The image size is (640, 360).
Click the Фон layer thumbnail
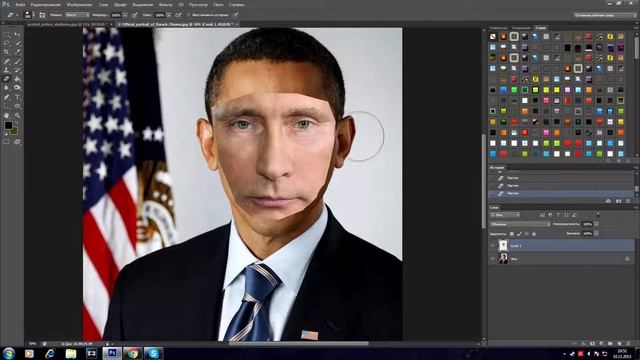pos(503,258)
